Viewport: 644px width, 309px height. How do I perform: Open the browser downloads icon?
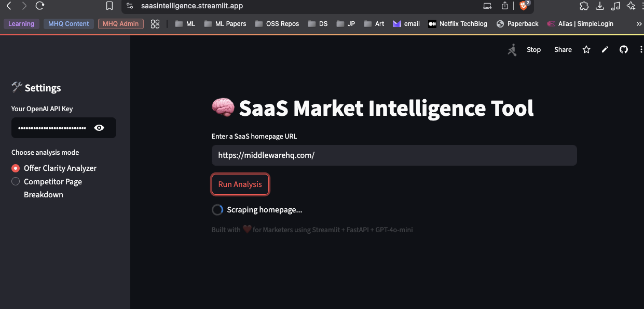point(600,6)
